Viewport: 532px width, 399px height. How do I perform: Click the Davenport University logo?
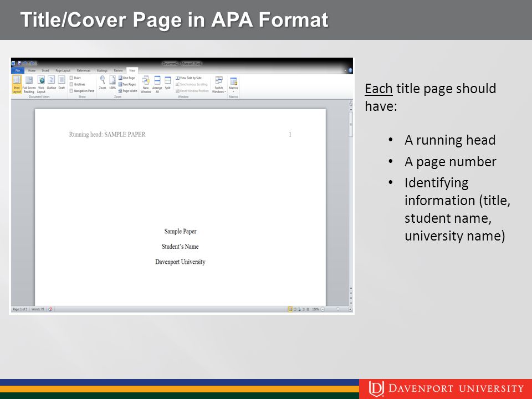(x=446, y=389)
